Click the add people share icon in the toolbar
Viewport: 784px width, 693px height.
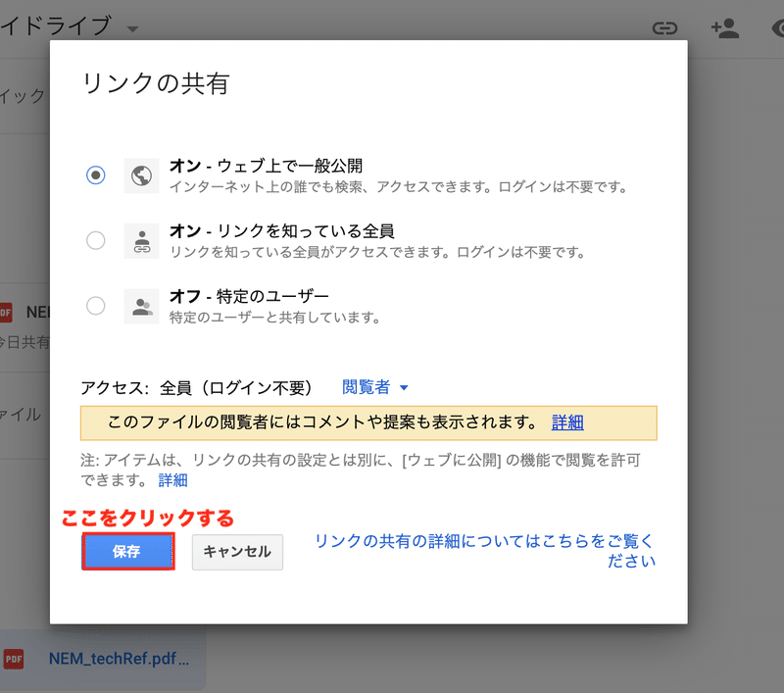724,28
